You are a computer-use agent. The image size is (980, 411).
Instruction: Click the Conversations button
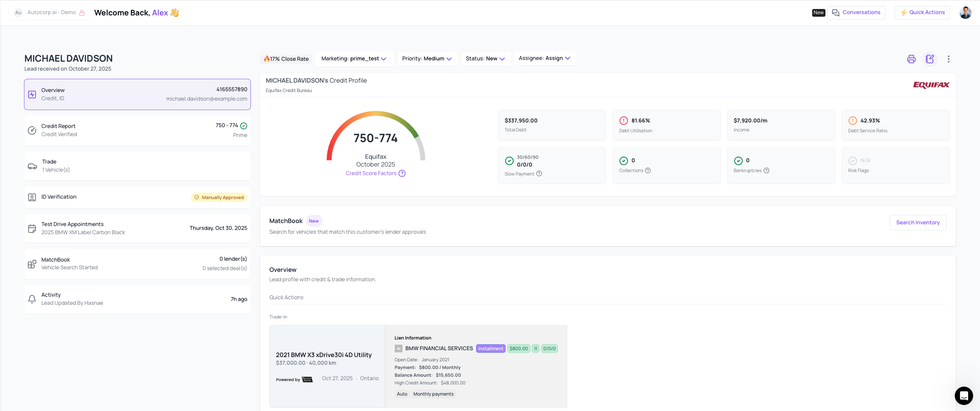[856, 13]
